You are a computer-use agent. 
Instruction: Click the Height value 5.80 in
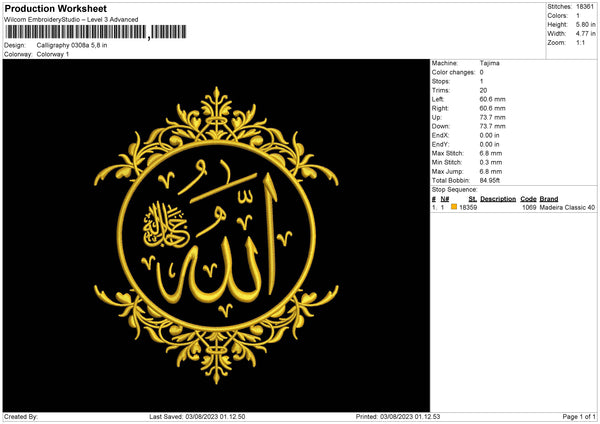585,24
